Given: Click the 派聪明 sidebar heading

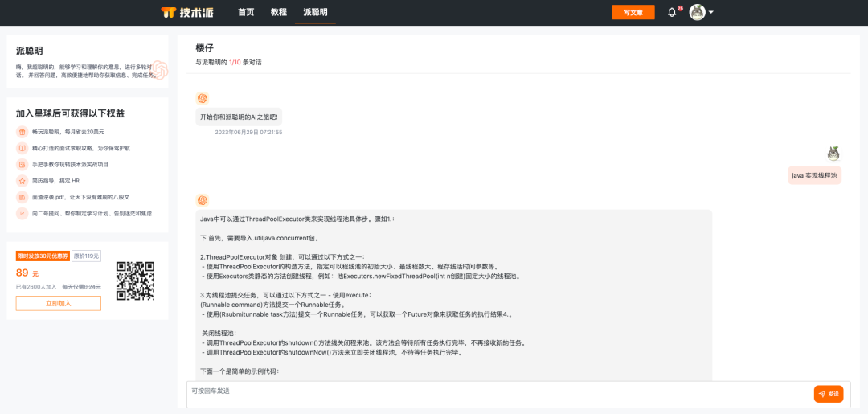Looking at the screenshot, I should point(30,51).
